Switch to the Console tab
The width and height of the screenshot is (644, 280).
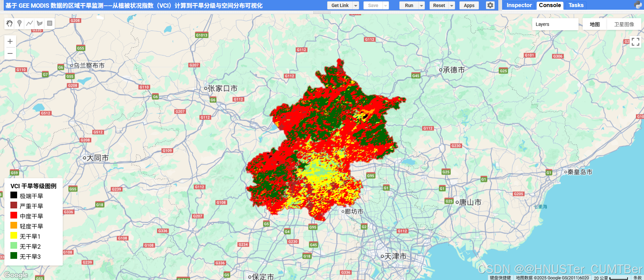550,5
